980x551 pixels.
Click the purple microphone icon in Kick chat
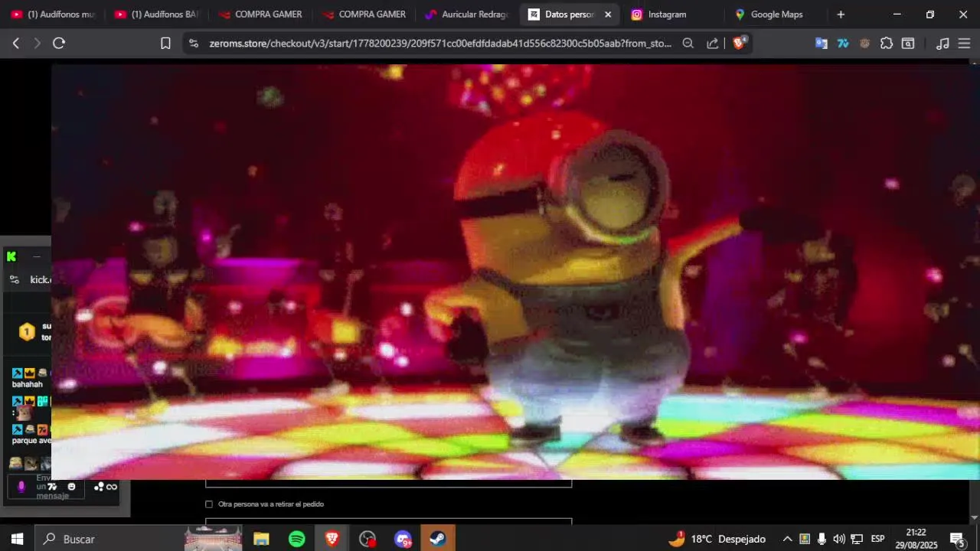(21, 487)
